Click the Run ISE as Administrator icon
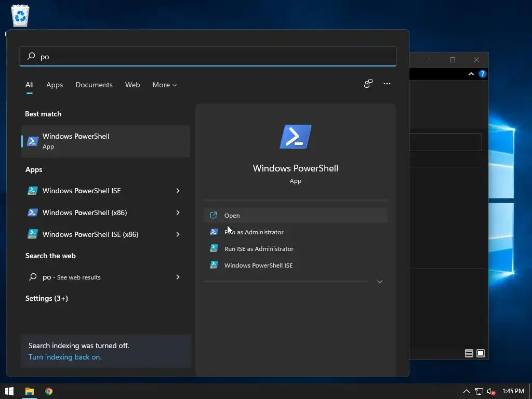Screen dimensions: 532x399 coord(214,248)
